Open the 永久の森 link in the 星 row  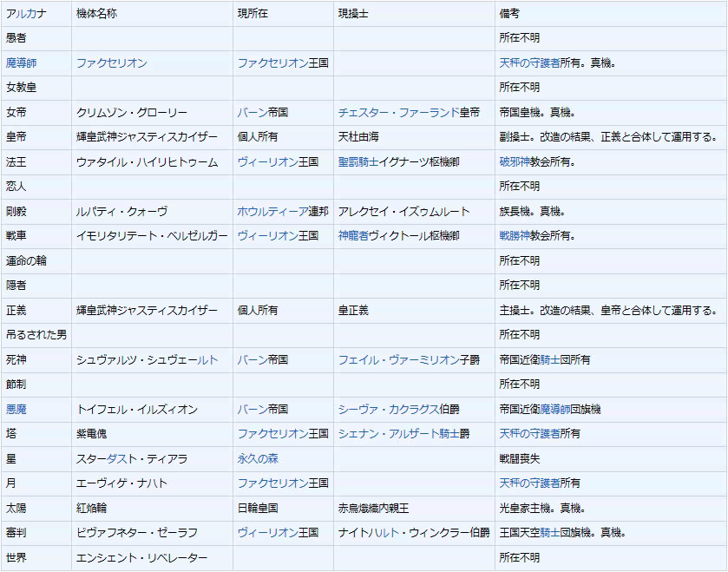[258, 458]
